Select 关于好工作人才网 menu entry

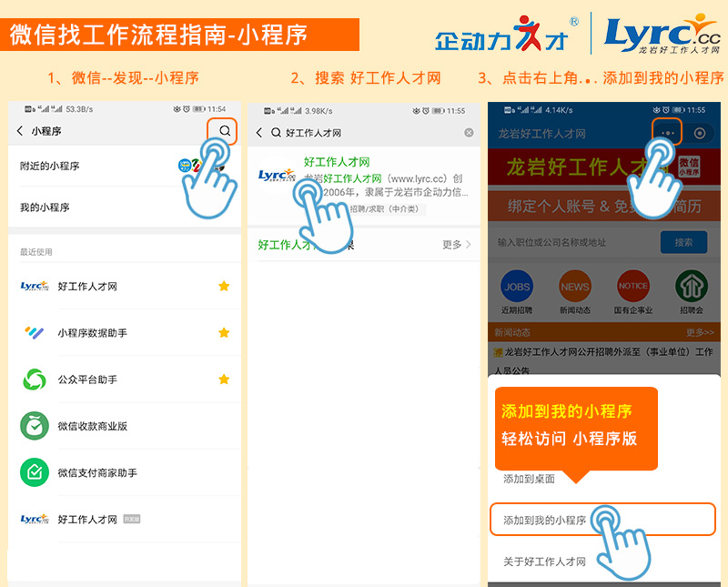tap(544, 562)
